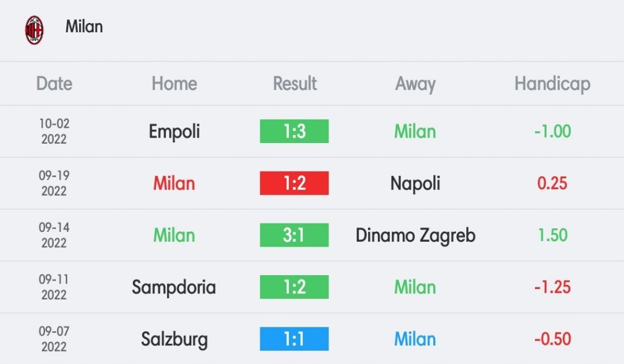Open the Napoli away team link
This screenshot has height=364, width=624.
point(415,184)
